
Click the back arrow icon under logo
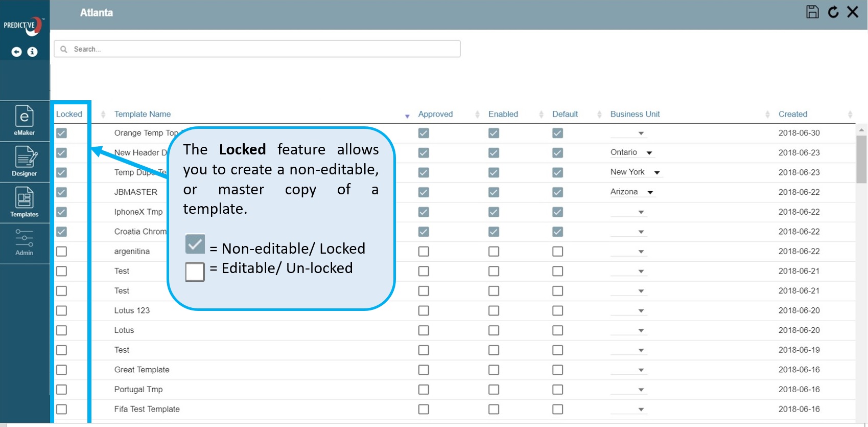pos(16,52)
